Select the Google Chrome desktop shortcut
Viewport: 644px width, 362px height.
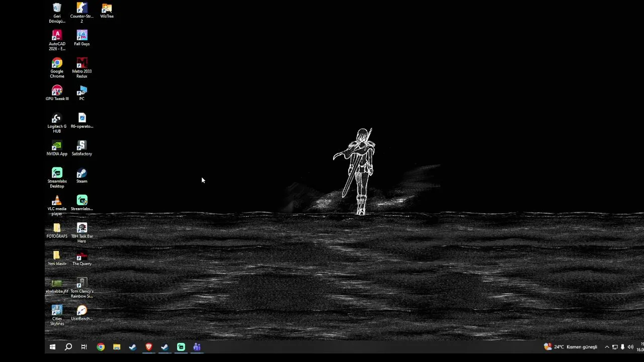point(57,68)
